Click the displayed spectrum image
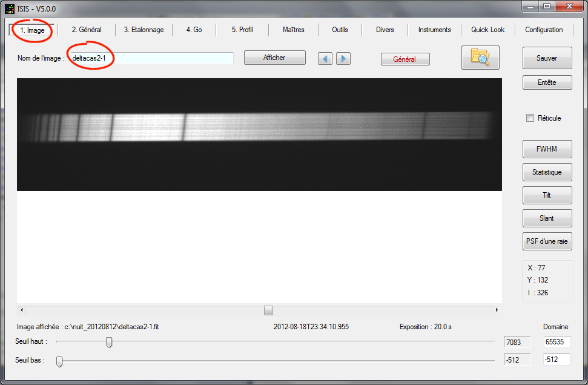This screenshot has width=588, height=385. [259, 135]
